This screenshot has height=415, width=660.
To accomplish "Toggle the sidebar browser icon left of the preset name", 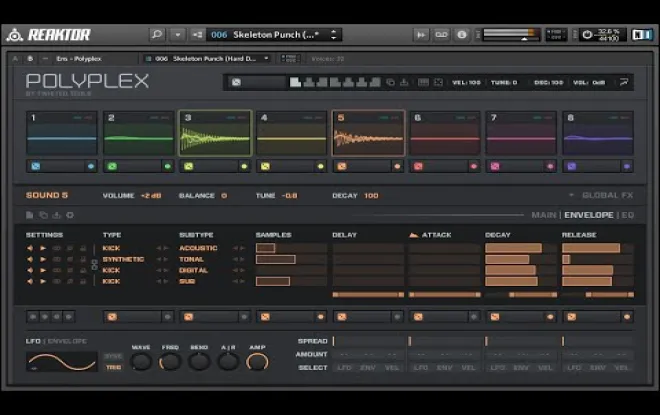I will (x=197, y=35).
